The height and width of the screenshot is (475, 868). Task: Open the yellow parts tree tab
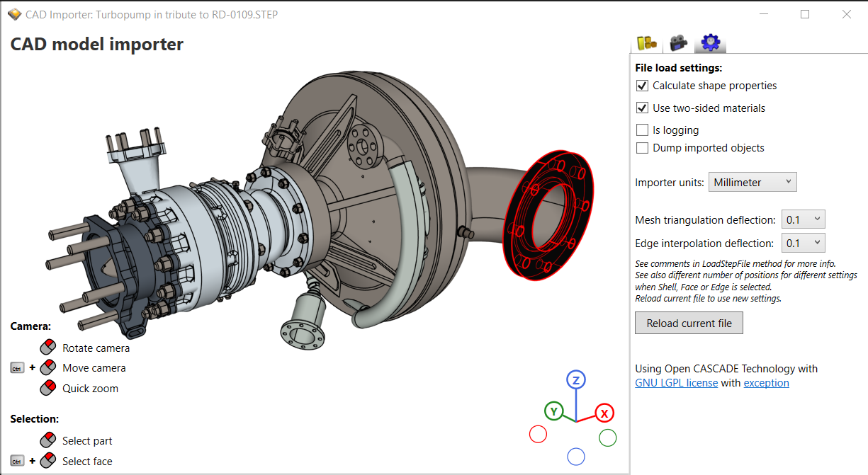click(646, 42)
